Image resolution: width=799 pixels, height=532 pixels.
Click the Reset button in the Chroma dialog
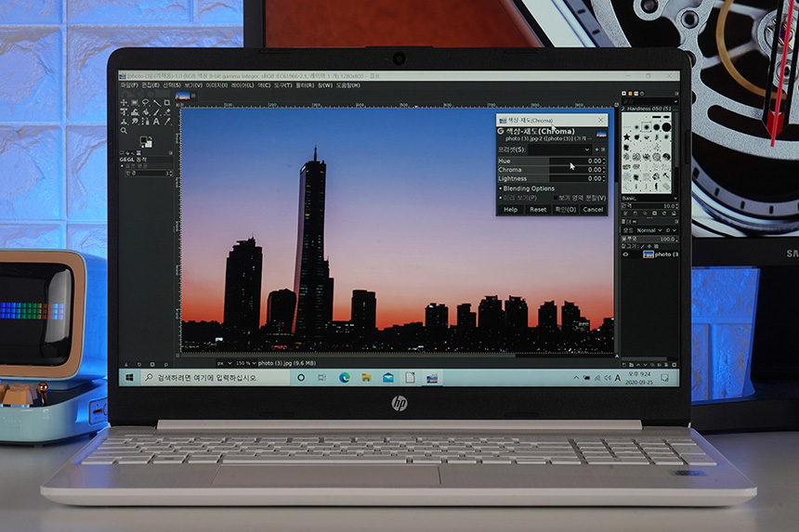coord(538,210)
